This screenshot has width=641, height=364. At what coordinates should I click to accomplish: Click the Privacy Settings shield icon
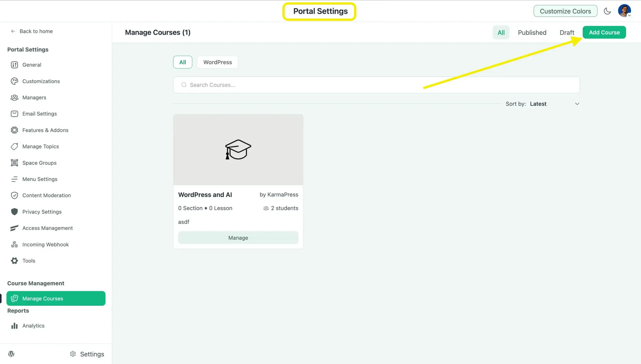pos(14,212)
